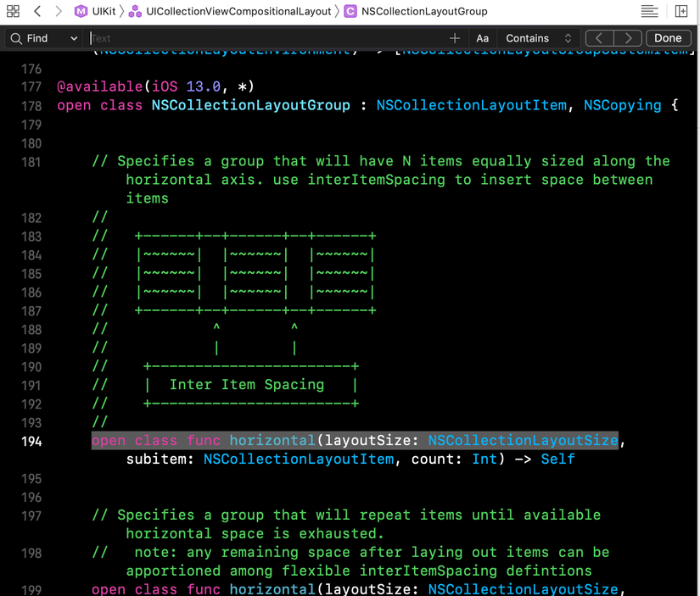Insert a search pattern with plus
The width and height of the screenshot is (700, 596).
coord(455,38)
